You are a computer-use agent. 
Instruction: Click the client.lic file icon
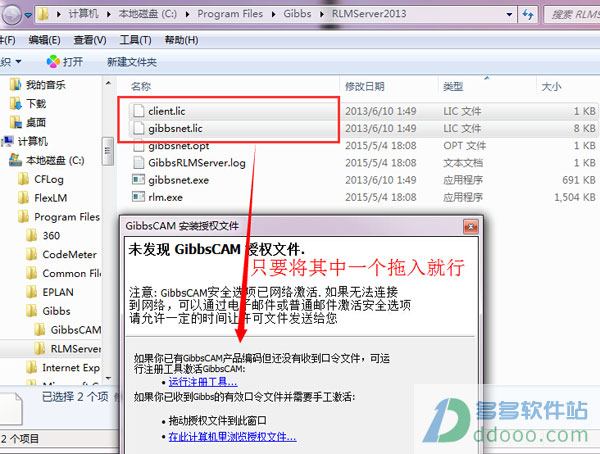click(x=138, y=111)
